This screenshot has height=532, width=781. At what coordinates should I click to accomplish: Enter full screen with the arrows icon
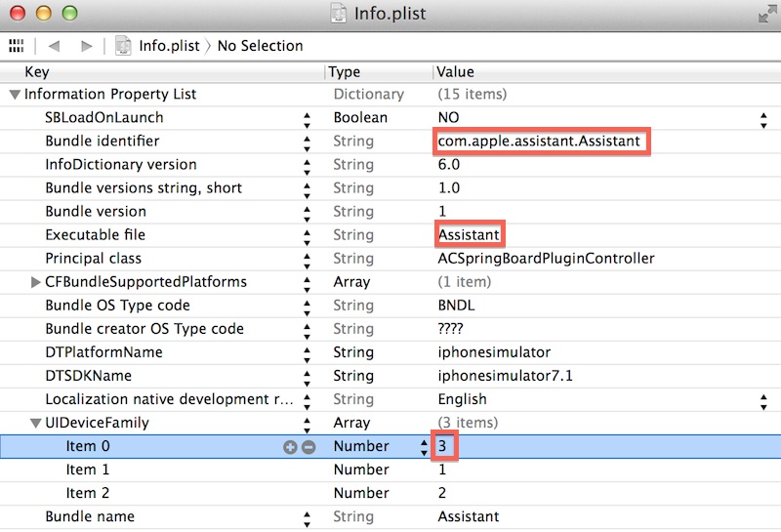[x=765, y=14]
